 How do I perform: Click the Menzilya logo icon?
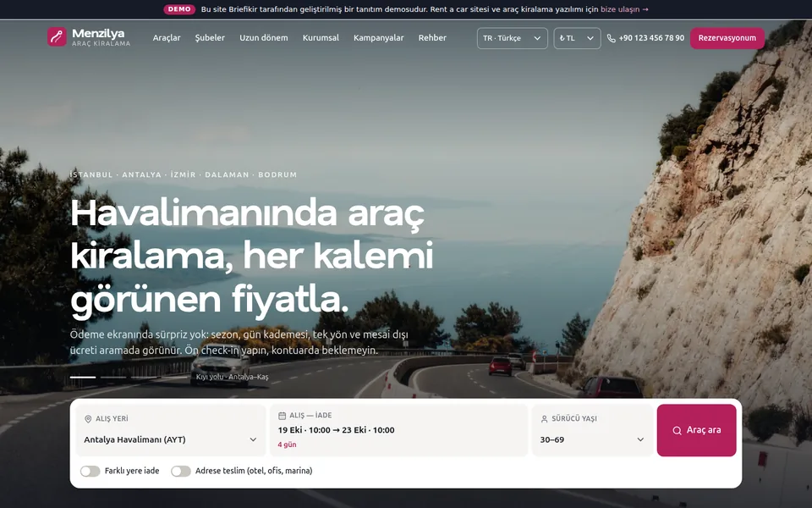57,36
